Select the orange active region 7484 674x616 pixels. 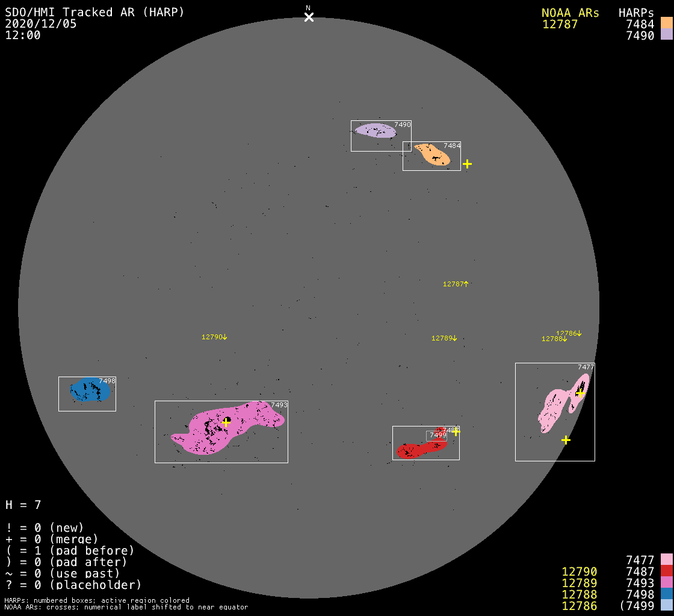click(x=432, y=154)
